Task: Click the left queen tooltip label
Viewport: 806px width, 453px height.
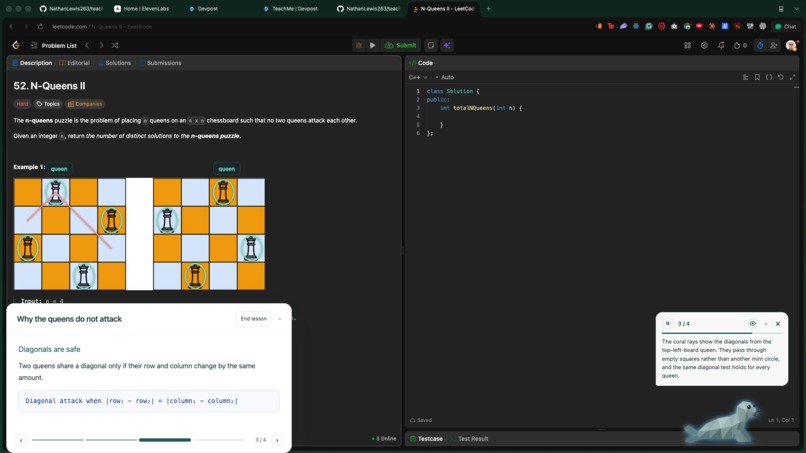Action: [x=59, y=169]
